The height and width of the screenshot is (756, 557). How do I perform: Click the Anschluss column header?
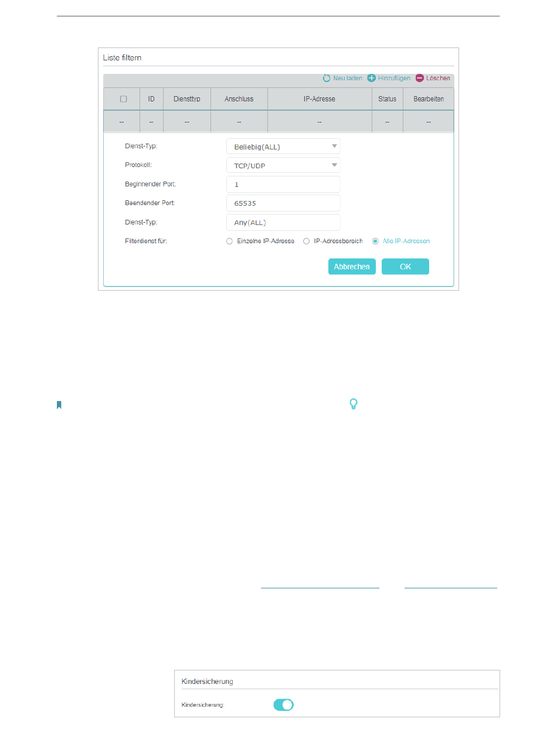click(x=239, y=99)
